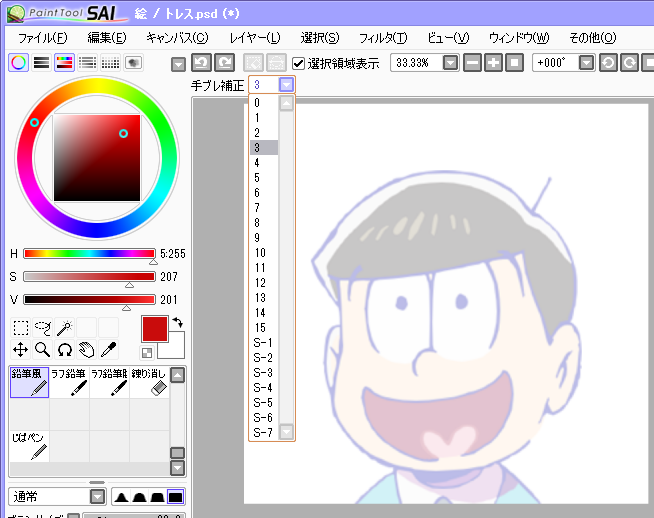Image resolution: width=654 pixels, height=518 pixels.
Task: Click the zoom in plus button
Action: [x=493, y=63]
